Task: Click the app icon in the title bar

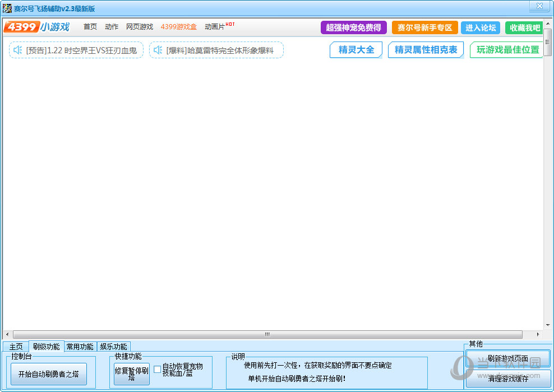Action: tap(7, 8)
